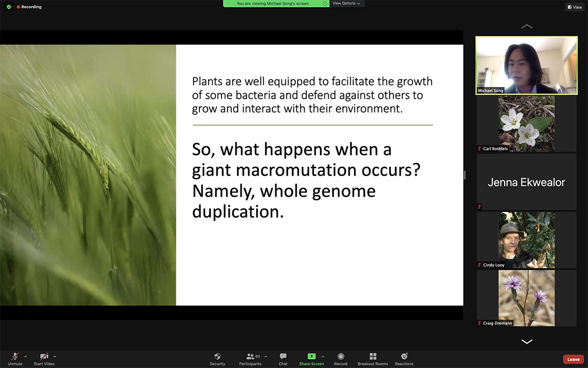The width and height of the screenshot is (588, 368).
Task: Click the slide heading about giant macromutation
Action: pyautogui.click(x=306, y=180)
